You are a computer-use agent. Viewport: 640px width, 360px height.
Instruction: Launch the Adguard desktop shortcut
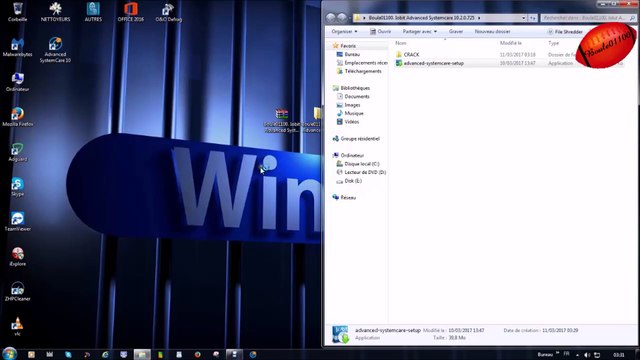click(x=17, y=152)
